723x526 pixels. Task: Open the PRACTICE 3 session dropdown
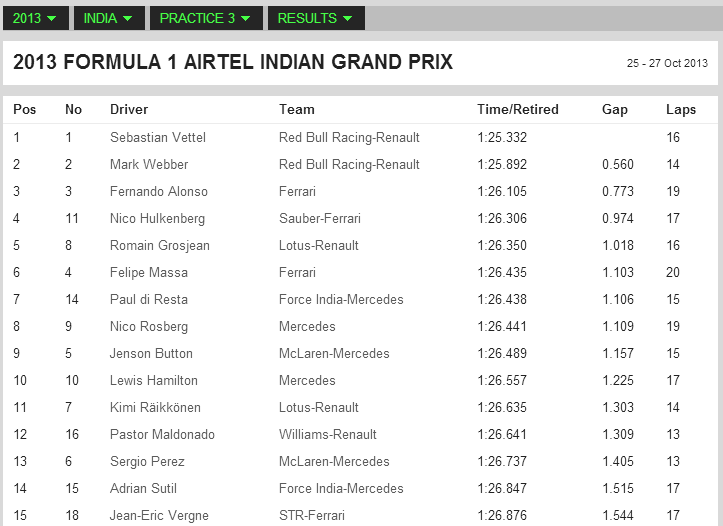click(x=206, y=18)
